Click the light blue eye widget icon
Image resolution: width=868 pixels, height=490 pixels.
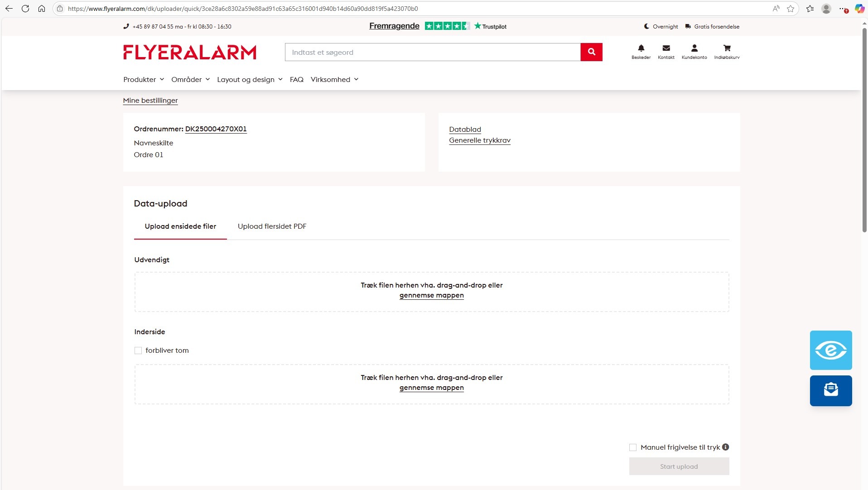click(x=830, y=350)
